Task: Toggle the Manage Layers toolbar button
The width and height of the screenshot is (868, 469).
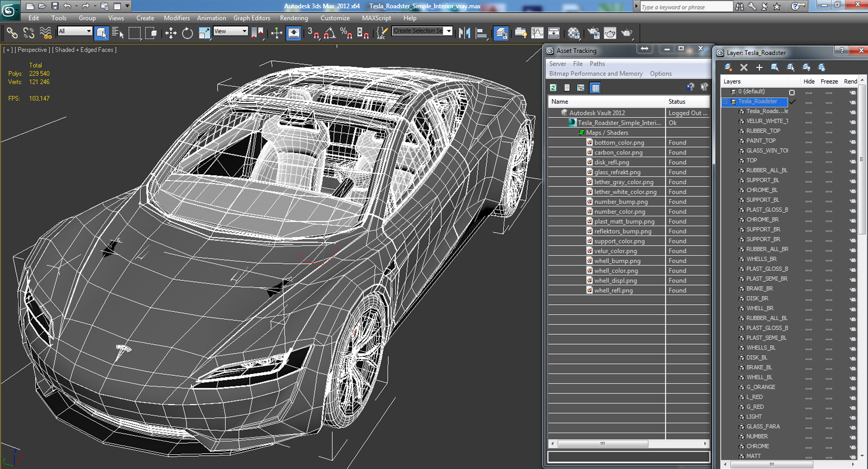Action: [x=501, y=33]
